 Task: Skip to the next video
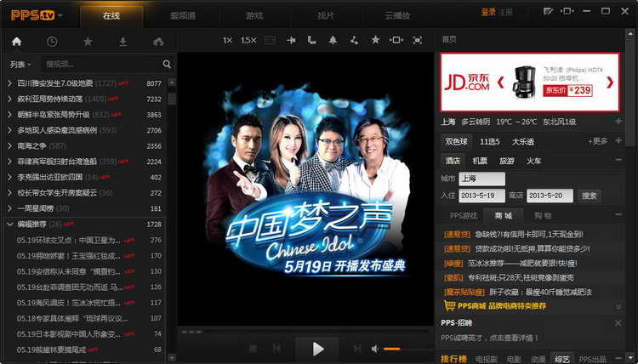[357, 349]
